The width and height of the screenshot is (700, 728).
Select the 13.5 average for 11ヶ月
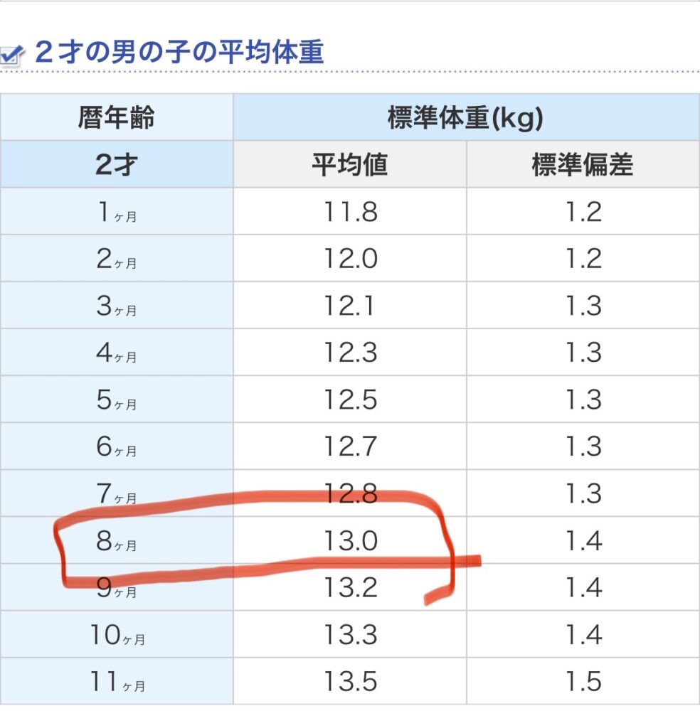(x=350, y=681)
